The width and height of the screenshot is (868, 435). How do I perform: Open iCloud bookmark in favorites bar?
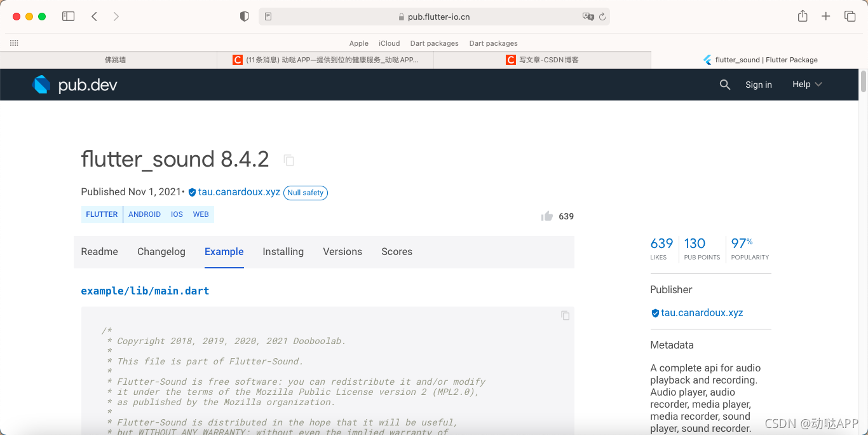click(390, 43)
